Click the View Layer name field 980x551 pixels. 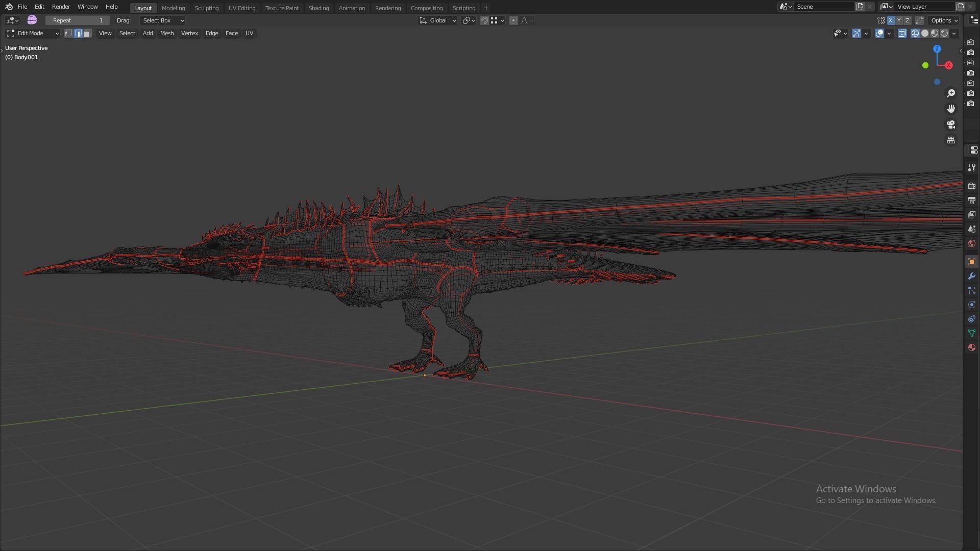[925, 7]
